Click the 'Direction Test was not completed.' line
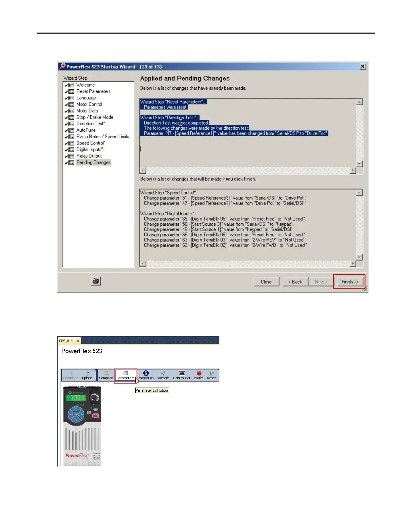 pos(176,123)
